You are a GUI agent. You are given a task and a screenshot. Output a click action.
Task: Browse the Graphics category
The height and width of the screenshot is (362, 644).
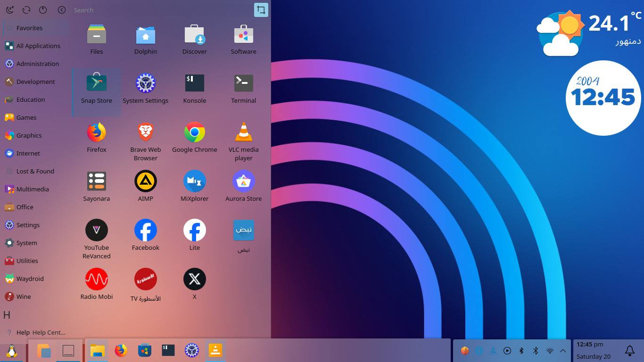[35, 135]
